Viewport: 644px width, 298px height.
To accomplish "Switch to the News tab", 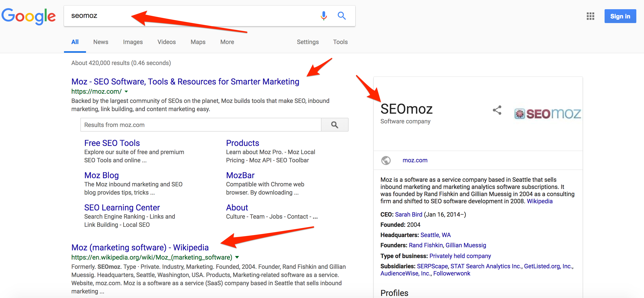I will click(x=101, y=42).
